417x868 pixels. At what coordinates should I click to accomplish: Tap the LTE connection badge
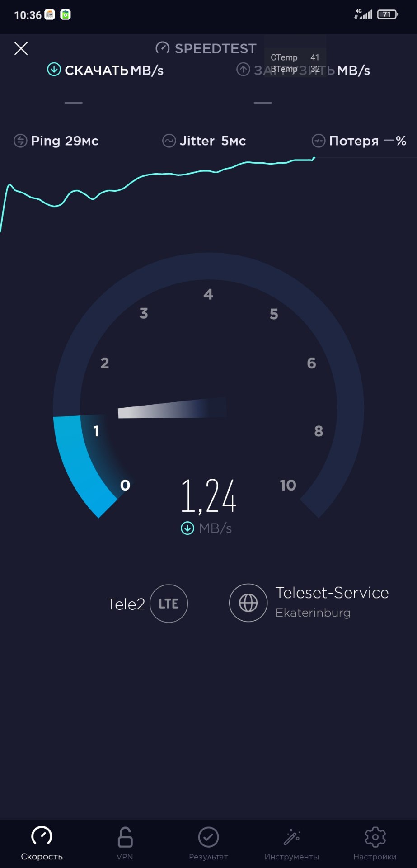(169, 604)
